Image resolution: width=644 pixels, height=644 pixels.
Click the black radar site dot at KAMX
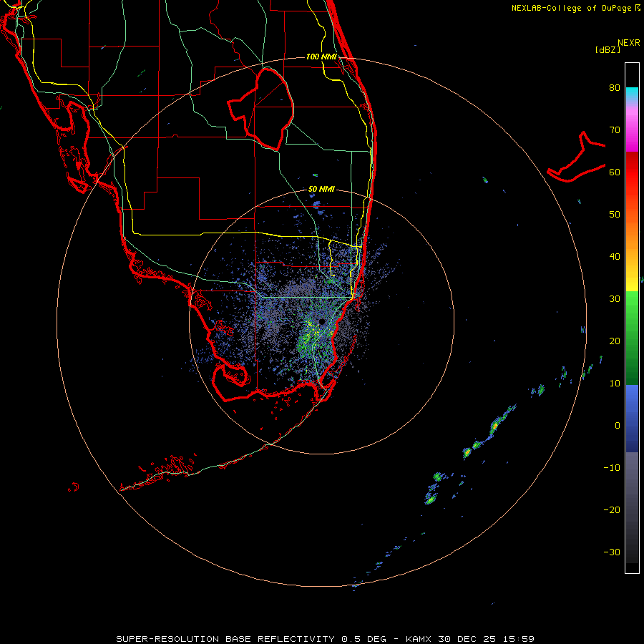(x=322, y=321)
